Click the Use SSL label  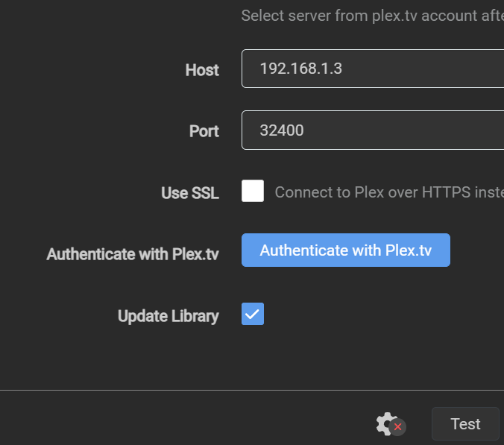[190, 193]
